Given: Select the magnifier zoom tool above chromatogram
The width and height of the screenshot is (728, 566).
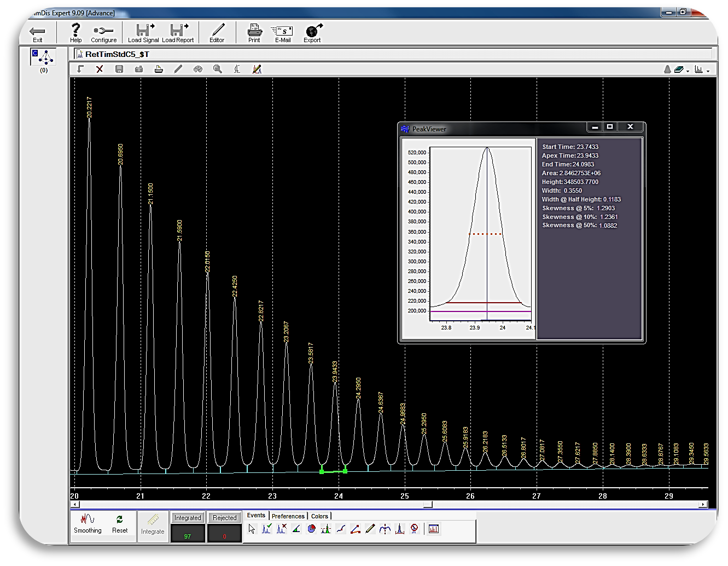Looking at the screenshot, I should coord(218,69).
